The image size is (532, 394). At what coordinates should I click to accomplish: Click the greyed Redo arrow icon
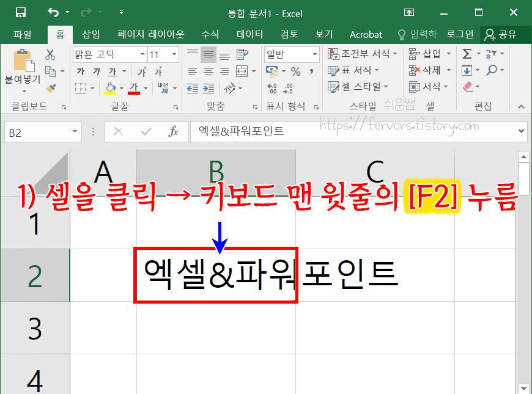[x=86, y=13]
